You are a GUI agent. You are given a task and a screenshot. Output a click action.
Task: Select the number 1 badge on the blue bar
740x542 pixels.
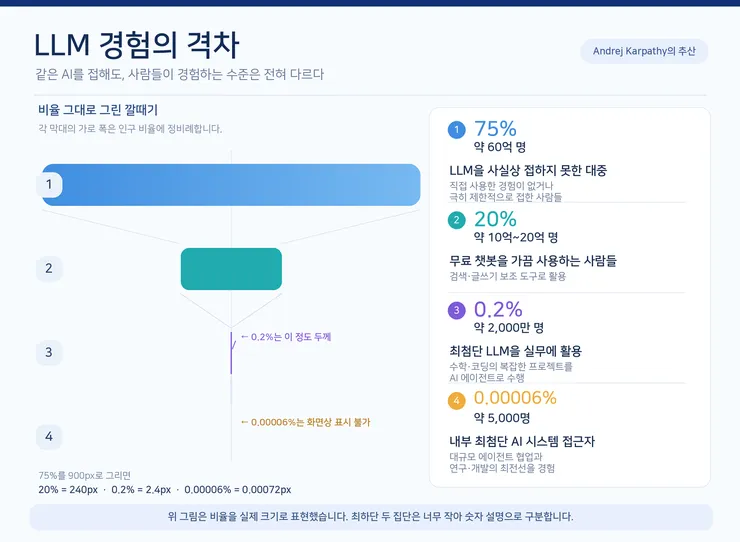click(49, 184)
